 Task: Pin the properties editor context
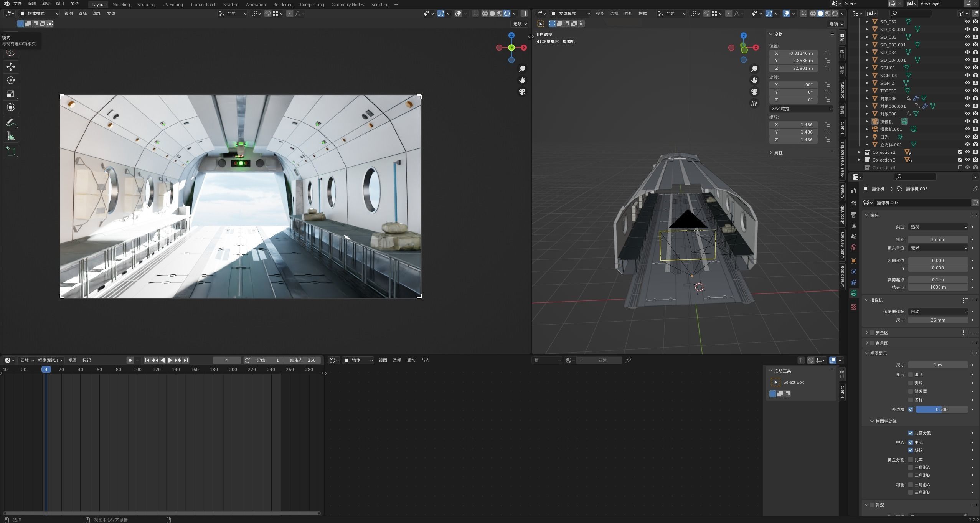975,189
